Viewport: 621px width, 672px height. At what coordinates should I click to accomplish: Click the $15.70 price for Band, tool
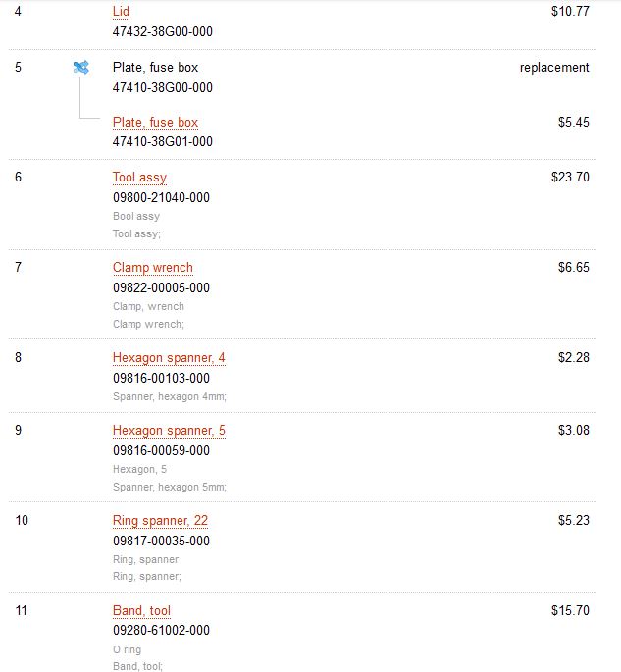570,610
